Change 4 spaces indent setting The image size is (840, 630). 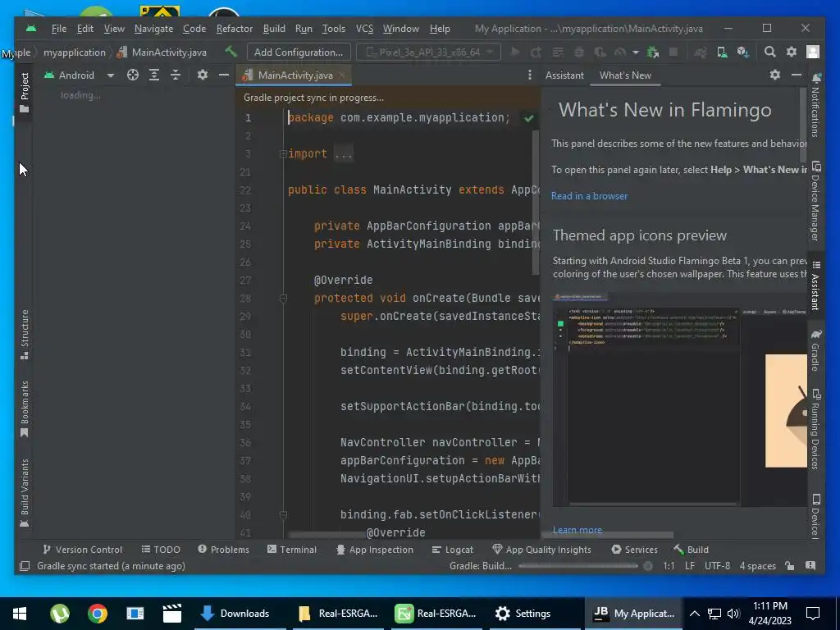point(757,566)
